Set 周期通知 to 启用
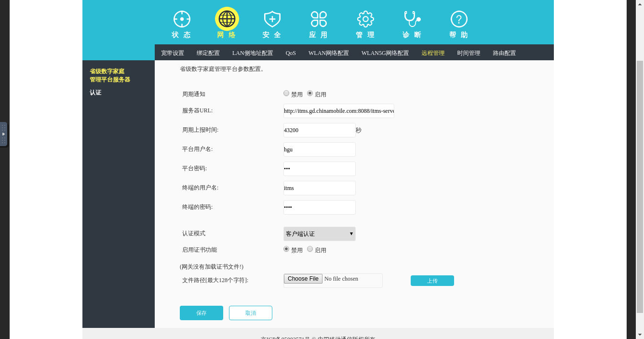The width and height of the screenshot is (644, 339). coord(310,93)
